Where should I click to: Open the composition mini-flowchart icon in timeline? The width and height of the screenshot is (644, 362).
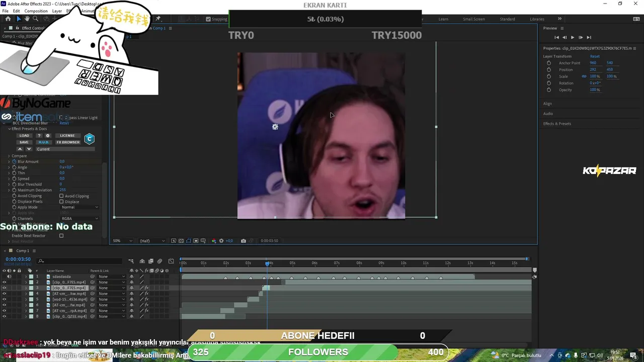(x=131, y=261)
